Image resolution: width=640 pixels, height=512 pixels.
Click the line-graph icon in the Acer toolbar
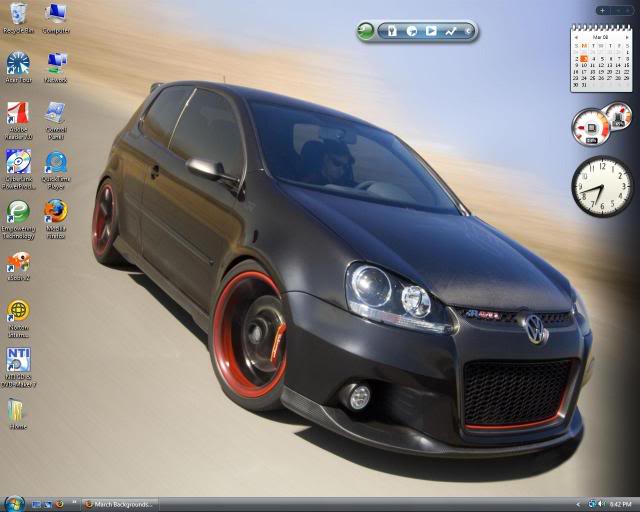tap(451, 31)
